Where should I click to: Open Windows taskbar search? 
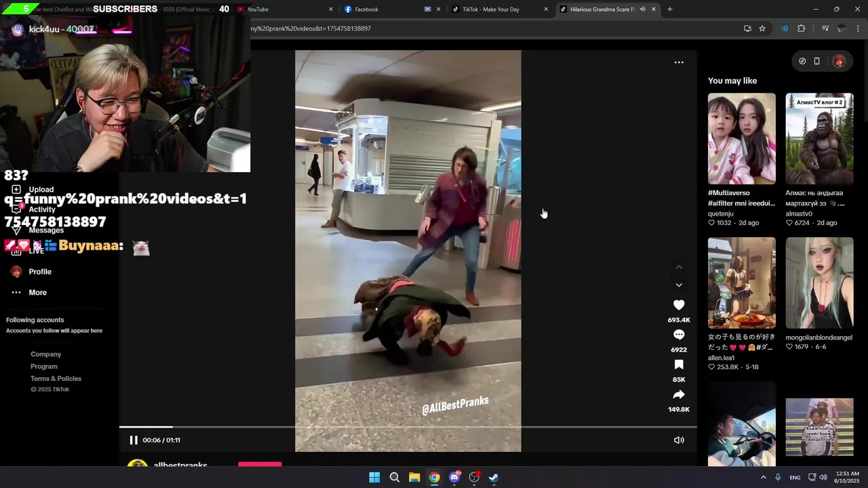pyautogui.click(x=394, y=477)
